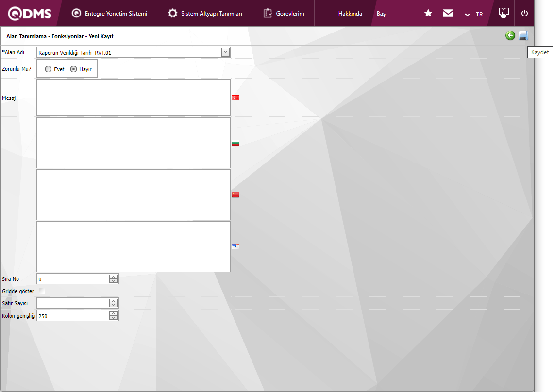
Task: Click the power logout icon
Action: pyautogui.click(x=524, y=13)
